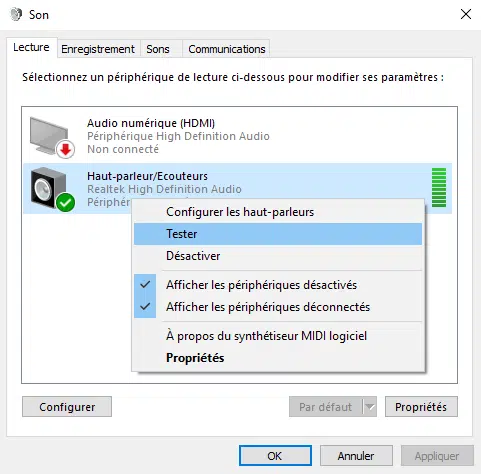This screenshot has width=481, height=474.
Task: Click the Annuler button
Action: tap(356, 456)
